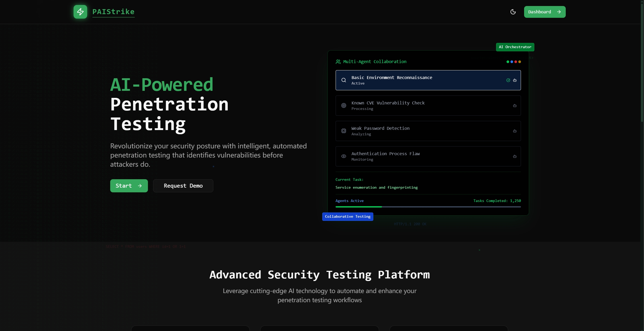
Task: Click the PAIStrike lightning bolt logo icon
Action: pos(80,12)
